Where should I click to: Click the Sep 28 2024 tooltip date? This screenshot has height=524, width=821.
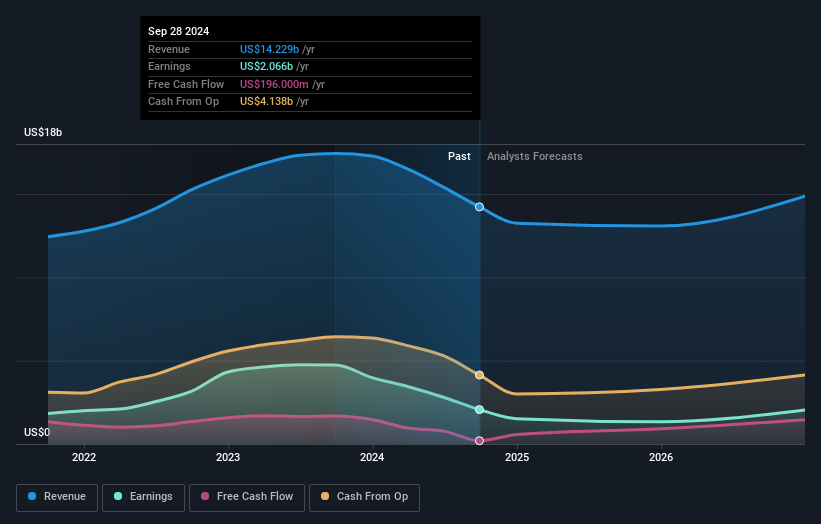[179, 31]
